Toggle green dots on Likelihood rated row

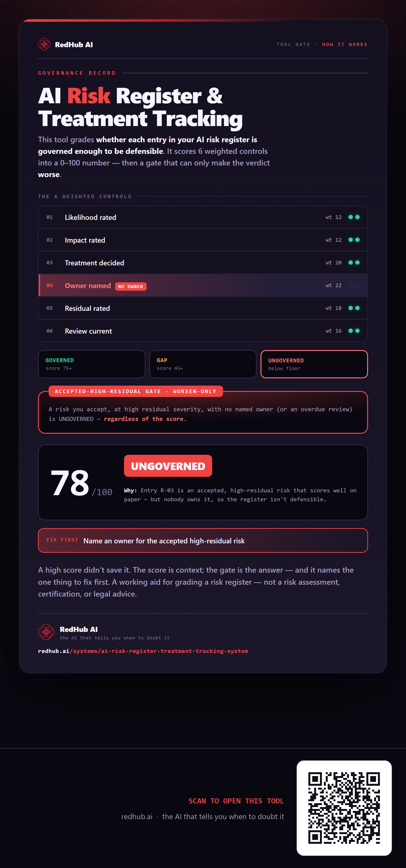pyautogui.click(x=354, y=217)
